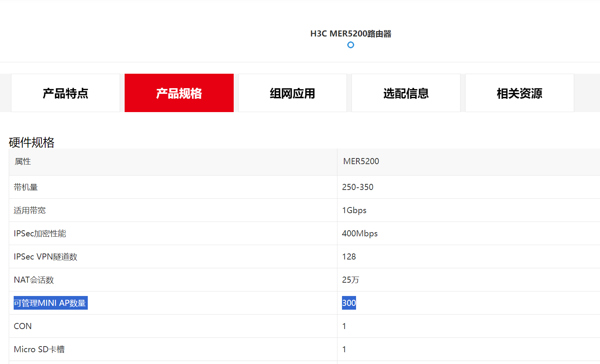600x364 pixels.
Task: Click the MER5200 column header
Action: (x=361, y=161)
